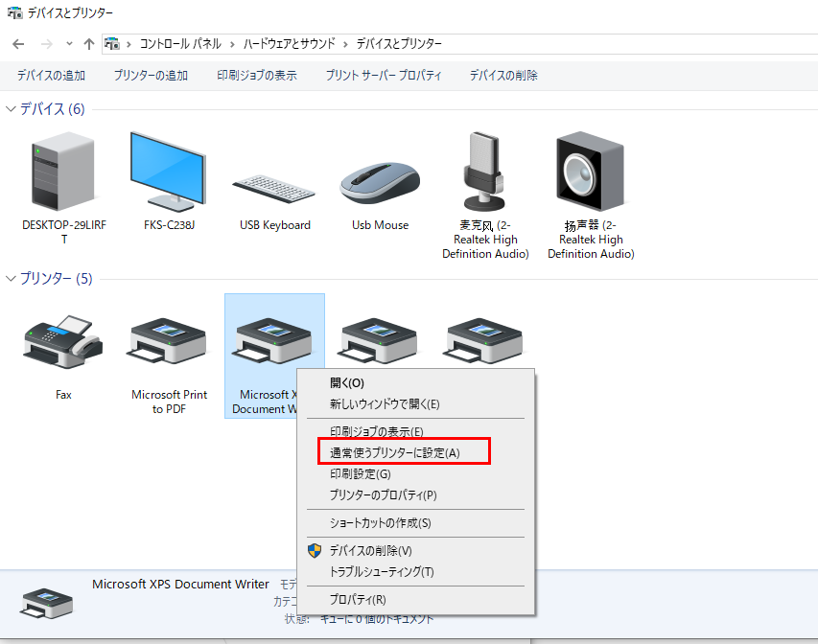This screenshot has width=818, height=644.
Task: Select the Usb Mouse device icon
Action: tap(380, 182)
